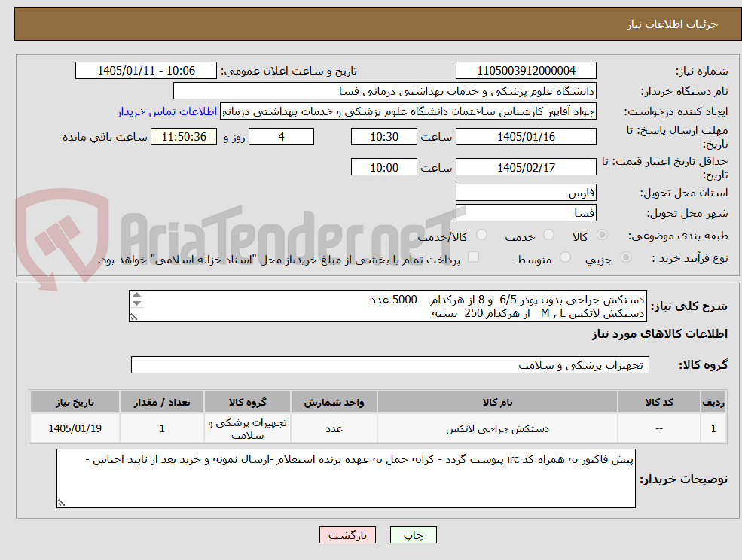Click request creator name field

point(408,111)
